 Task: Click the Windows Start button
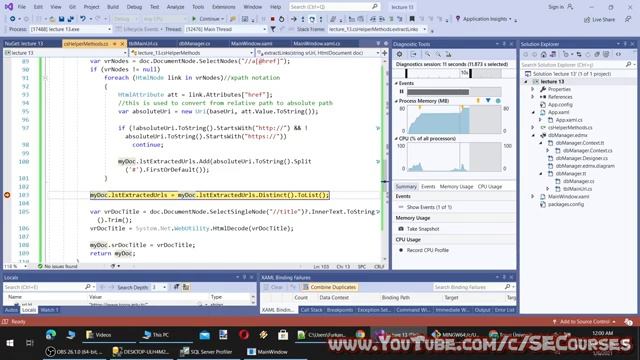(x=9, y=343)
